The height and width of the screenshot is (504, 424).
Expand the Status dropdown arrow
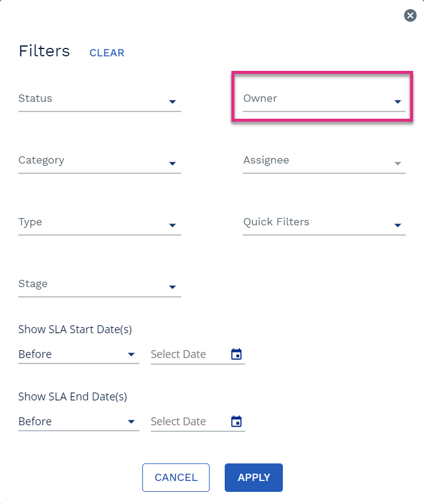[x=173, y=102]
